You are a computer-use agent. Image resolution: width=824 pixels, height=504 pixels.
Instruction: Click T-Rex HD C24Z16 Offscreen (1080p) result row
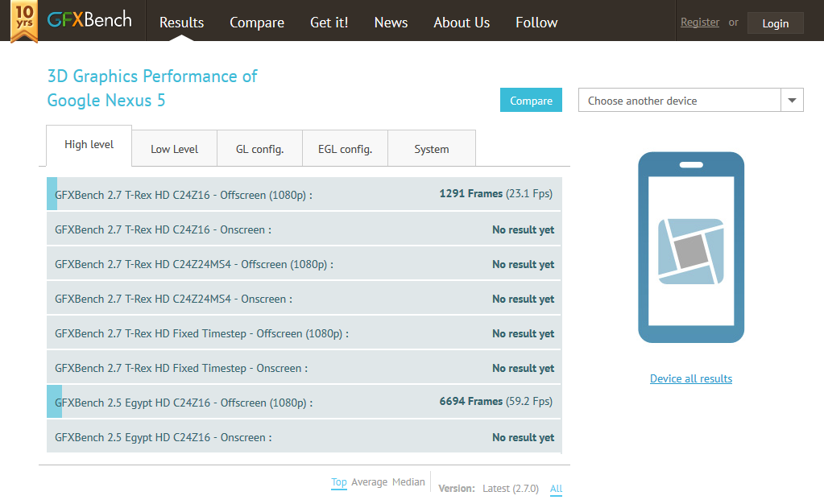pyautogui.click(x=304, y=194)
